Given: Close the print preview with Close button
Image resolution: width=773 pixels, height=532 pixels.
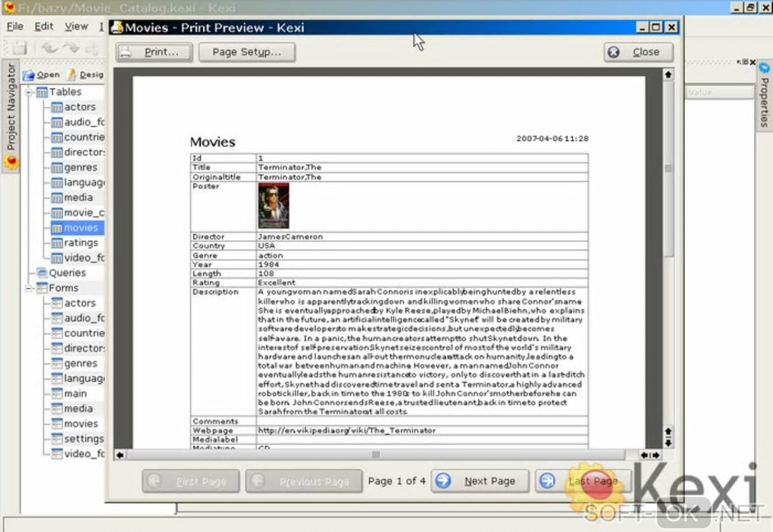Looking at the screenshot, I should coord(638,52).
